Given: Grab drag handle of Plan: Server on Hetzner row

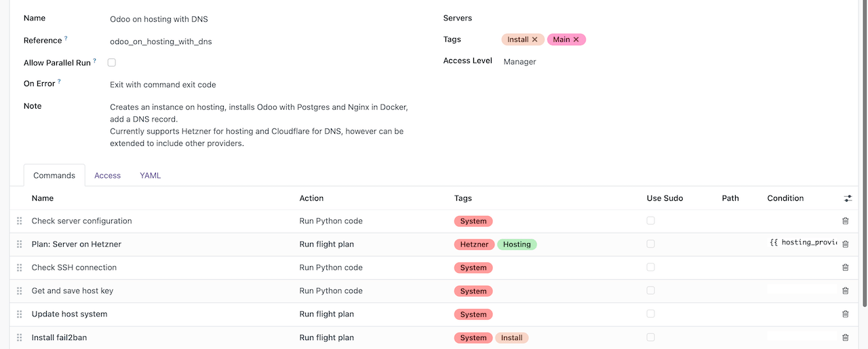Looking at the screenshot, I should (20, 244).
